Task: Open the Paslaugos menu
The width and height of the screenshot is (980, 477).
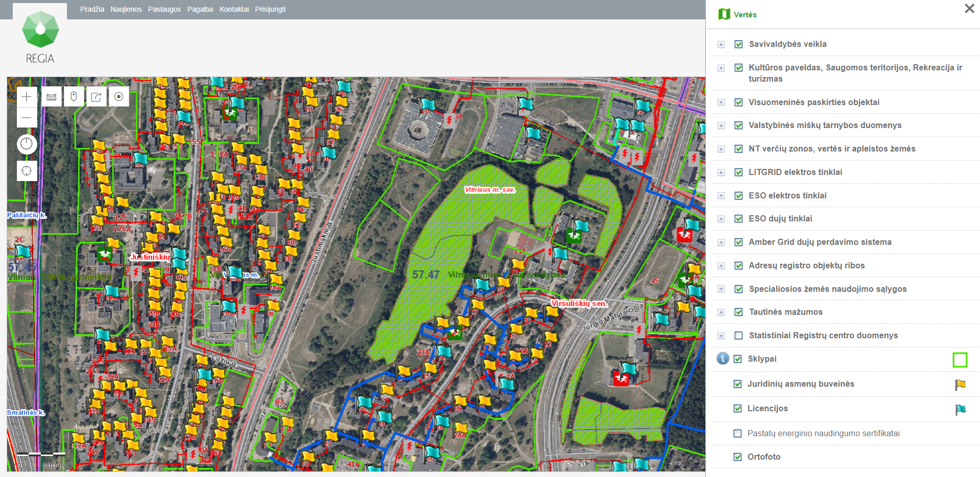Action: pos(164,9)
